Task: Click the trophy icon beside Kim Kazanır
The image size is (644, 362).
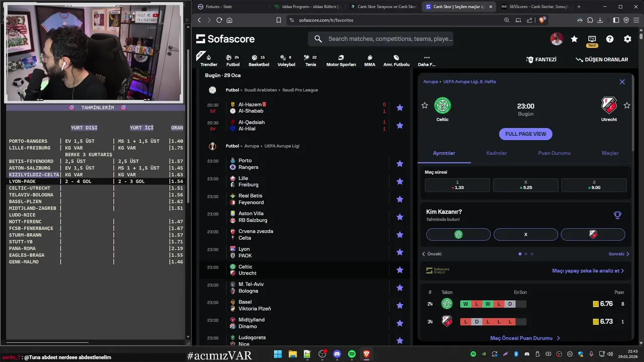Action: tap(617, 215)
